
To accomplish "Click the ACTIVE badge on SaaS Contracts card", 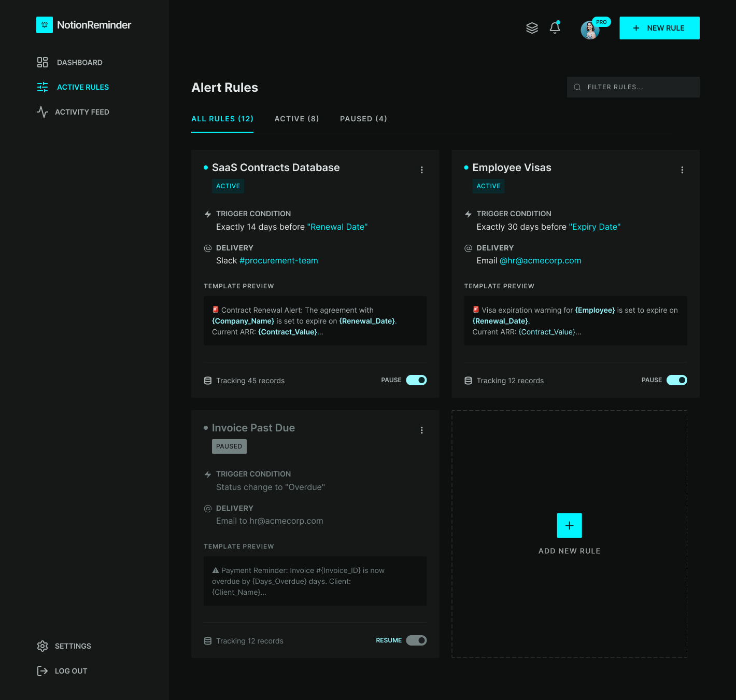I will 228,186.
